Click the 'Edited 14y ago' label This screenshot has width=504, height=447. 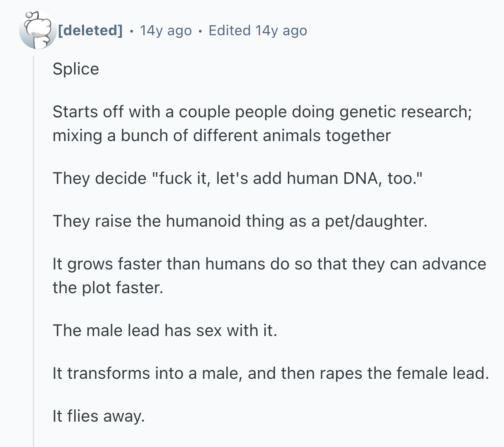[258, 31]
